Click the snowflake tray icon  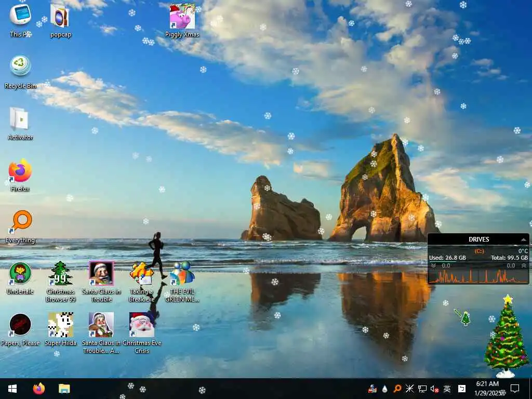409,389
